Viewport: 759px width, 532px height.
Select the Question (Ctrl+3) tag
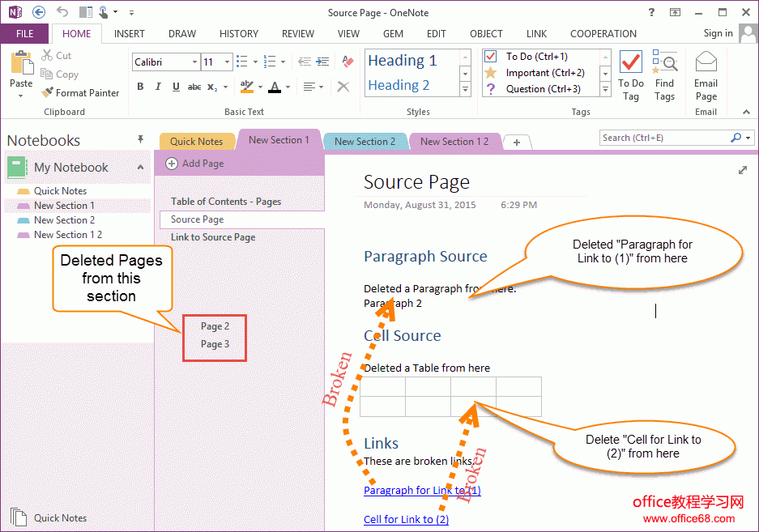[490, 89]
